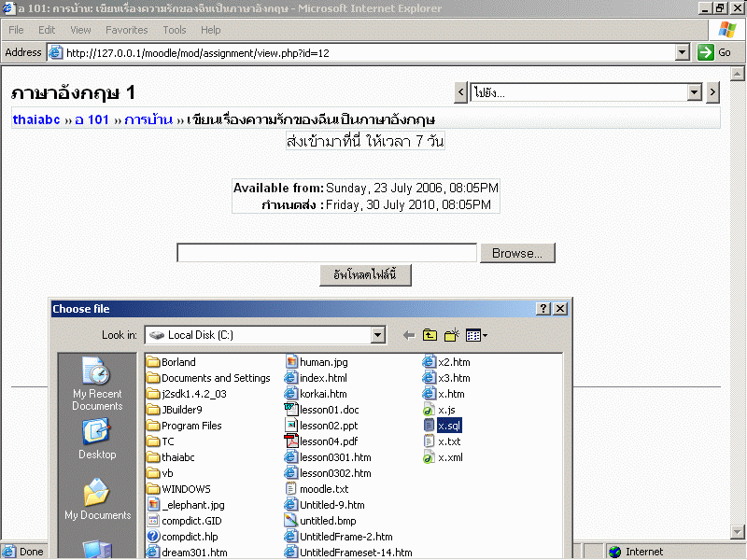Select the lesson04.pdf file

pyautogui.click(x=327, y=441)
